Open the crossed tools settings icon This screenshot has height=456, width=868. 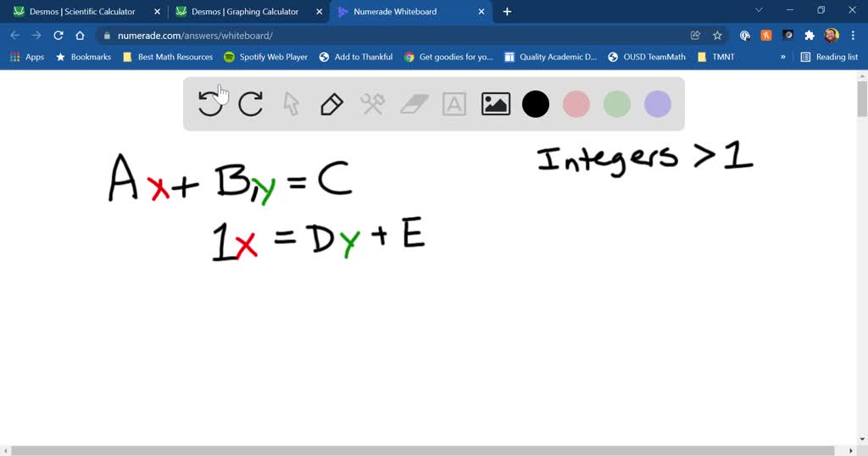(x=373, y=104)
